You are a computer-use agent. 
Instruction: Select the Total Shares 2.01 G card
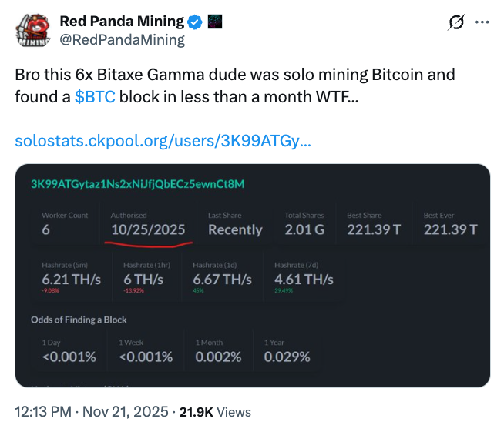(305, 223)
